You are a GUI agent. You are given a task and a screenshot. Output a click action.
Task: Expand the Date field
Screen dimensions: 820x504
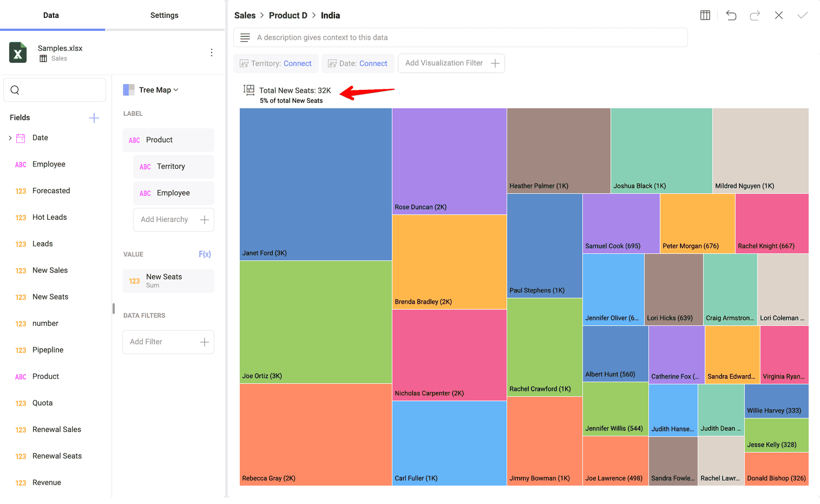tap(10, 138)
